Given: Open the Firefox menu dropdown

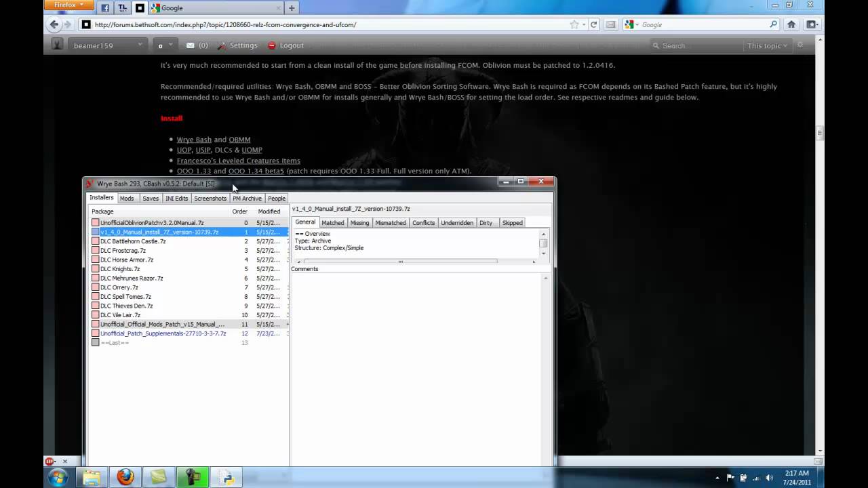Looking at the screenshot, I should click(68, 5).
